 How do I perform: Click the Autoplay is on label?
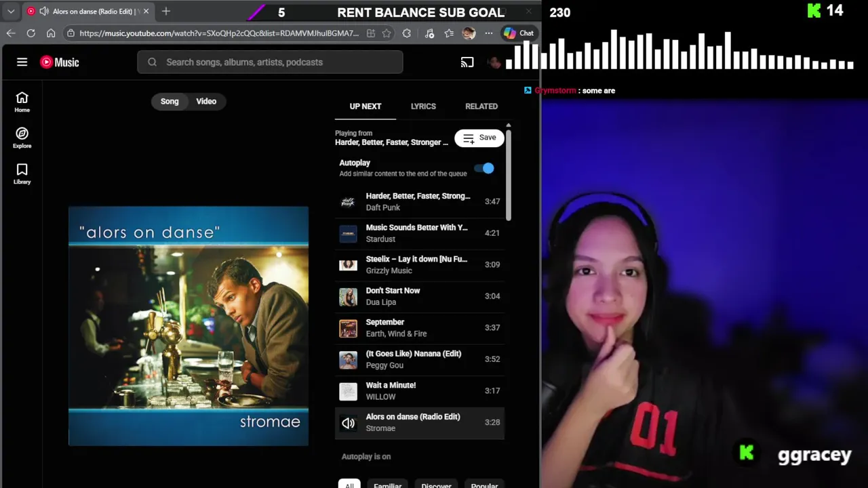tap(366, 456)
